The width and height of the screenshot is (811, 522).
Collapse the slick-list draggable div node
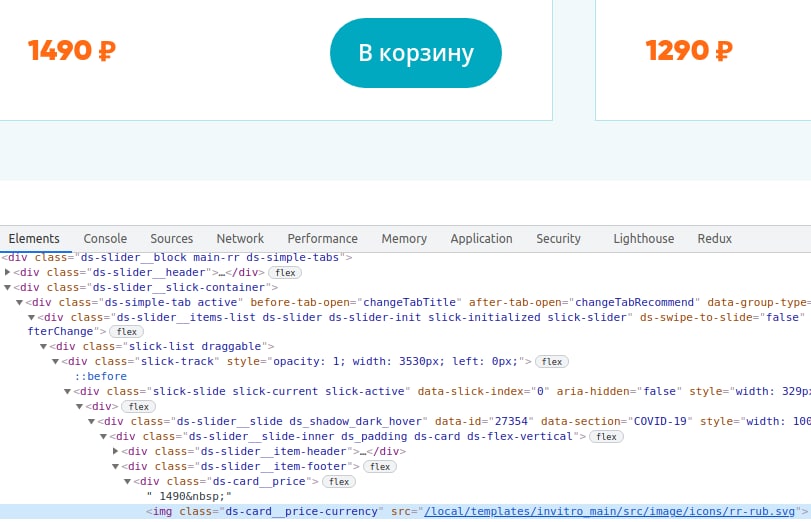[x=43, y=346]
